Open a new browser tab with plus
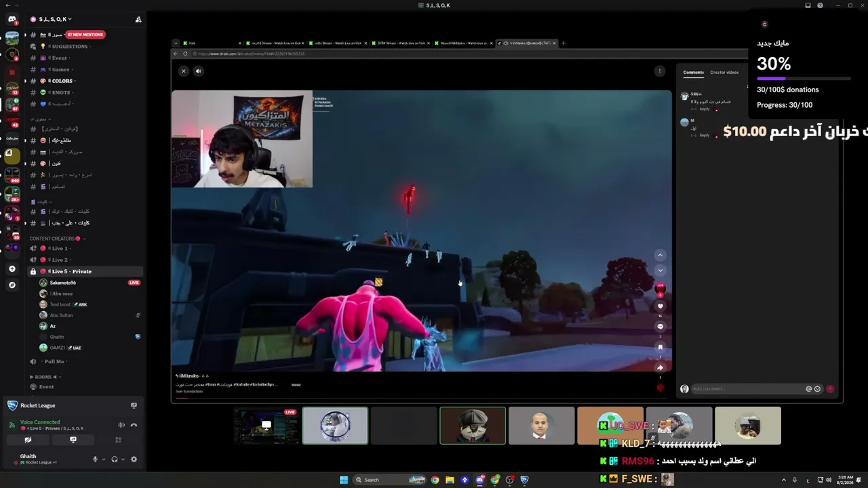The width and height of the screenshot is (868, 488). click(564, 43)
